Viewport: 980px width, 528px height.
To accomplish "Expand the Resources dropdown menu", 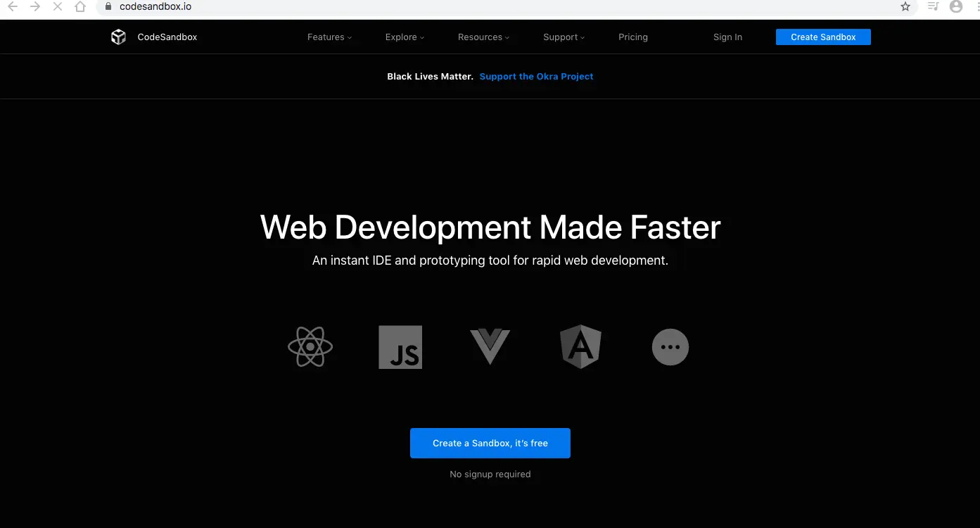I will tap(483, 37).
